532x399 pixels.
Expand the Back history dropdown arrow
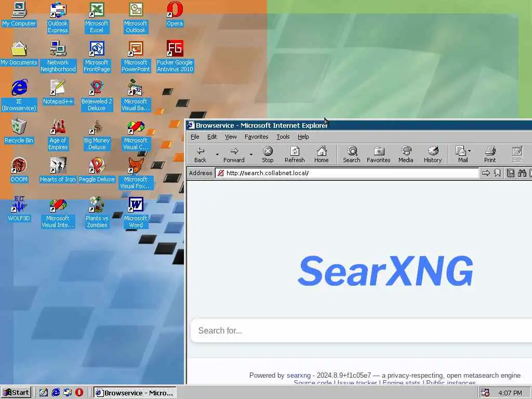pyautogui.click(x=217, y=155)
